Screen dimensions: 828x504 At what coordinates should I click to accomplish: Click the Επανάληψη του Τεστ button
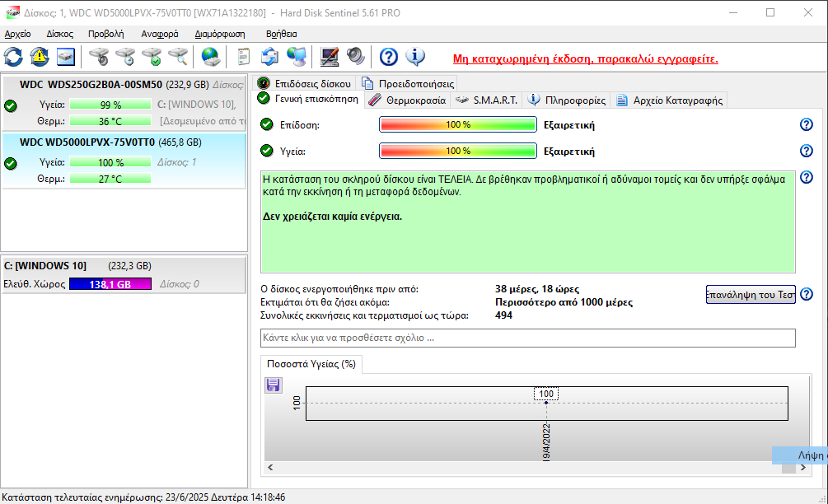pos(751,295)
